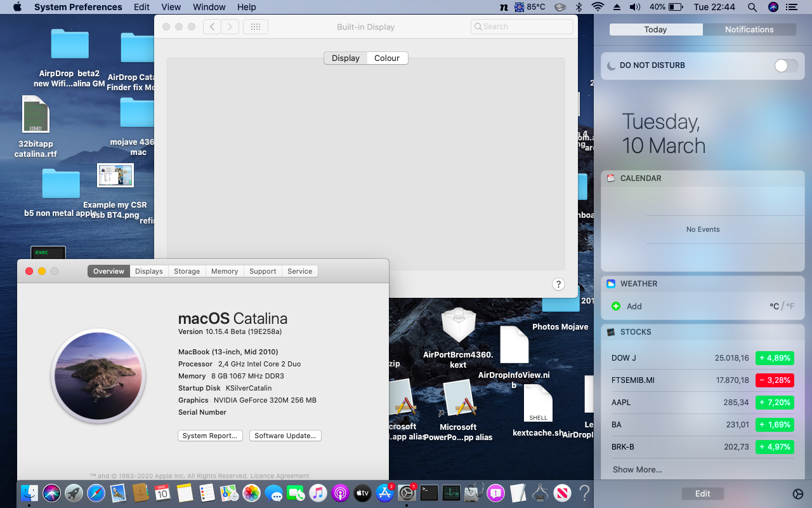Open Safari compass icon in Dock

96,493
